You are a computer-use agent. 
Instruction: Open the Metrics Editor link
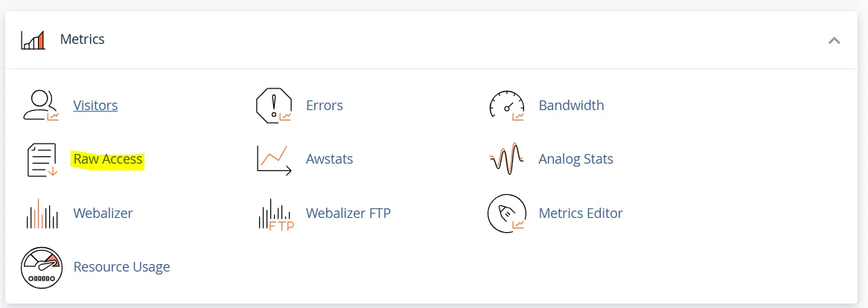580,214
